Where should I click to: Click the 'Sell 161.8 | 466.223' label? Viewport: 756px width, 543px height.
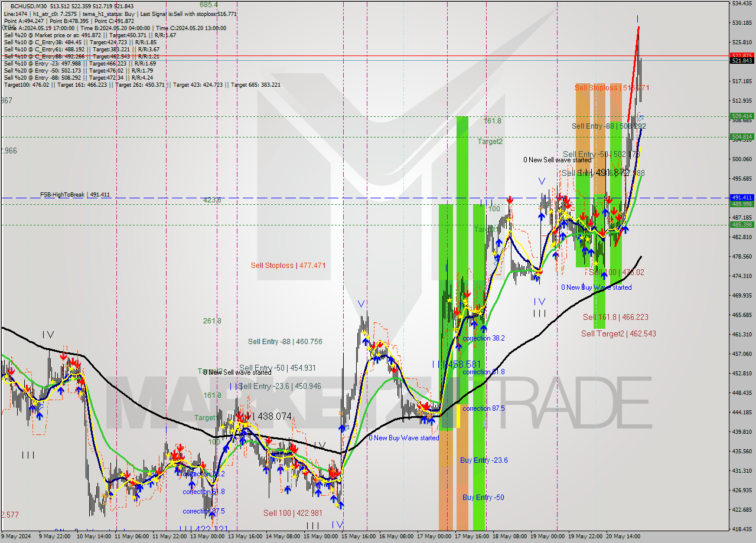click(615, 317)
